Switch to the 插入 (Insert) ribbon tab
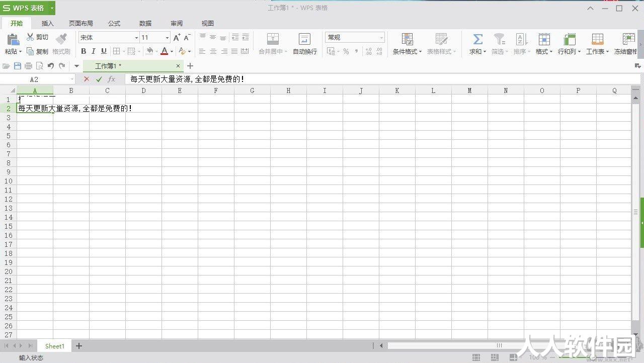 [x=47, y=23]
